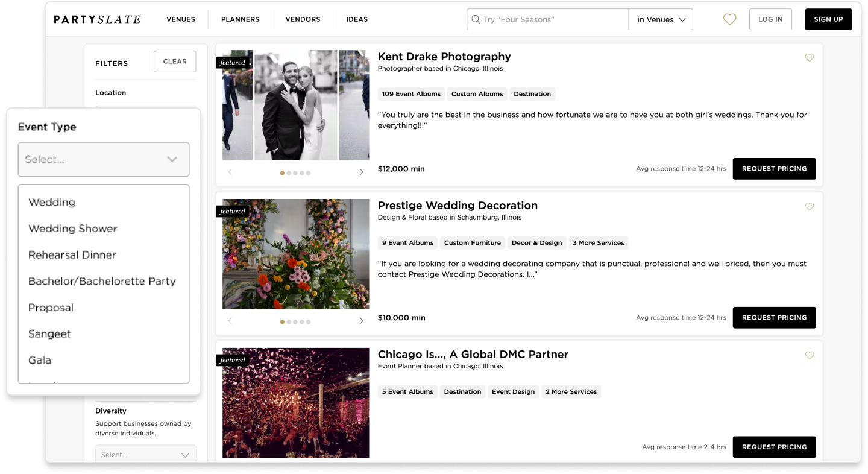The width and height of the screenshot is (868, 474).
Task: Click the search field 'Try Four Seasons'
Action: coord(552,19)
